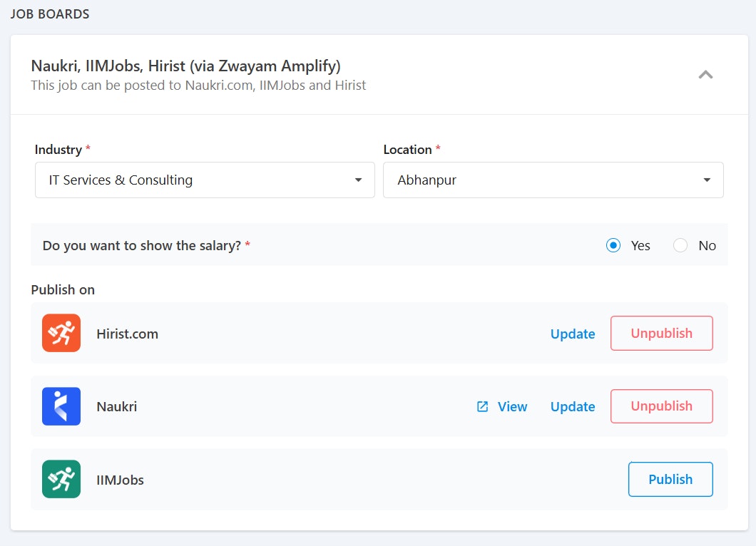
Task: Open the Industry dropdown
Action: (205, 180)
